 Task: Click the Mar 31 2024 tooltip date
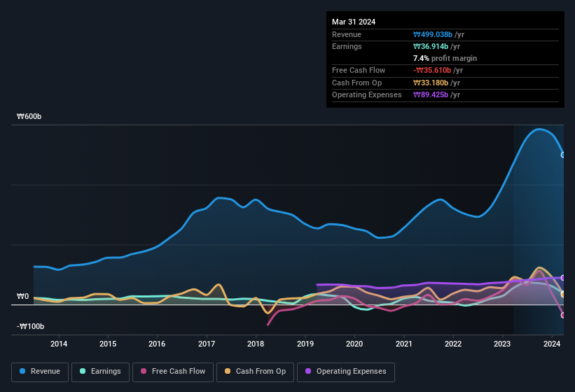(354, 22)
